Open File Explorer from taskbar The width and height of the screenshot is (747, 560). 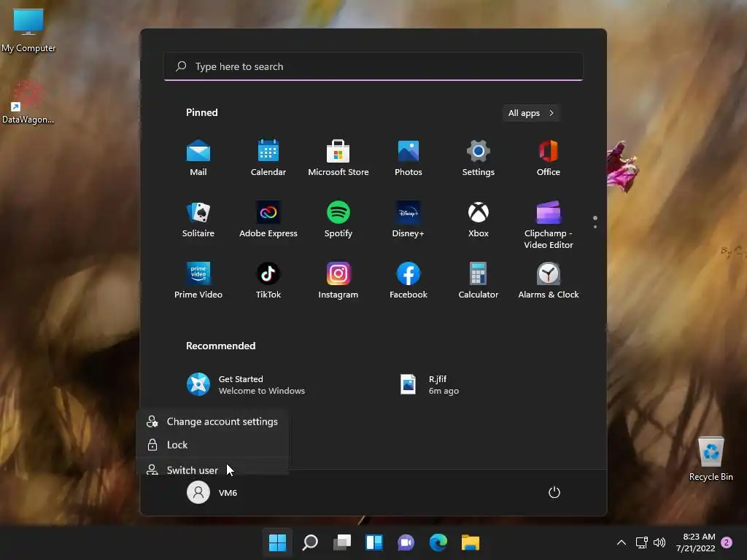click(x=471, y=542)
